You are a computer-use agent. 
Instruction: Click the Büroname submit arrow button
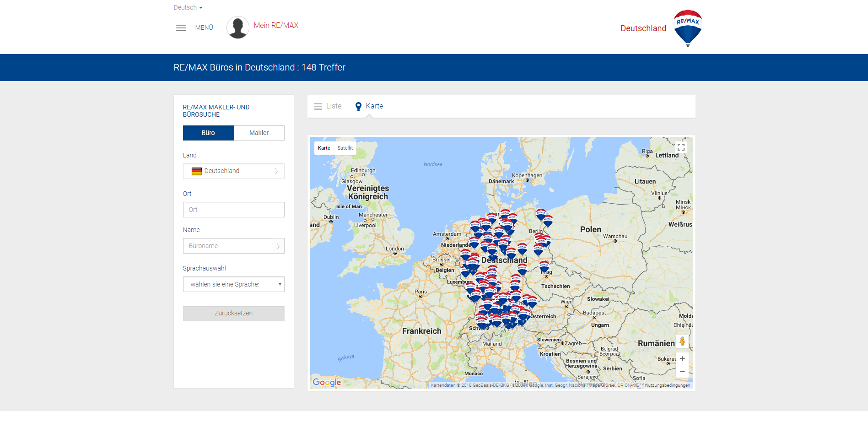(x=278, y=246)
